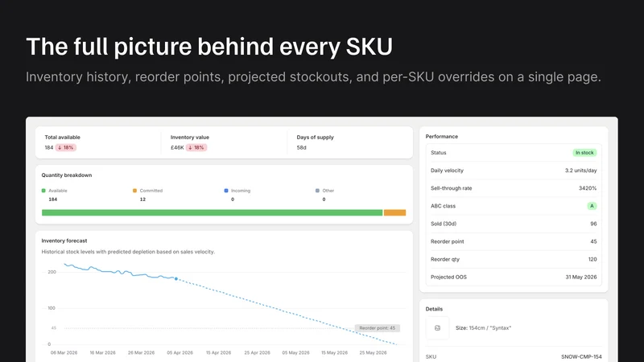Click the 25 May 2026 axis label

click(x=373, y=352)
